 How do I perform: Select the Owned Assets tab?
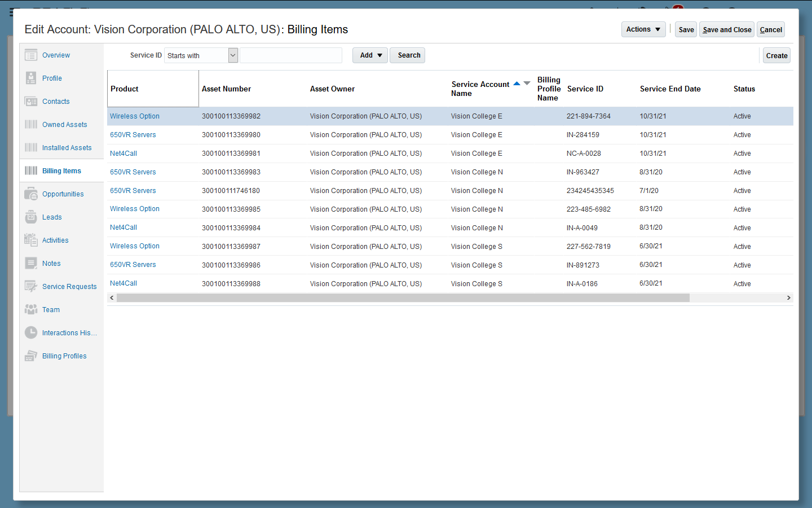pyautogui.click(x=65, y=125)
